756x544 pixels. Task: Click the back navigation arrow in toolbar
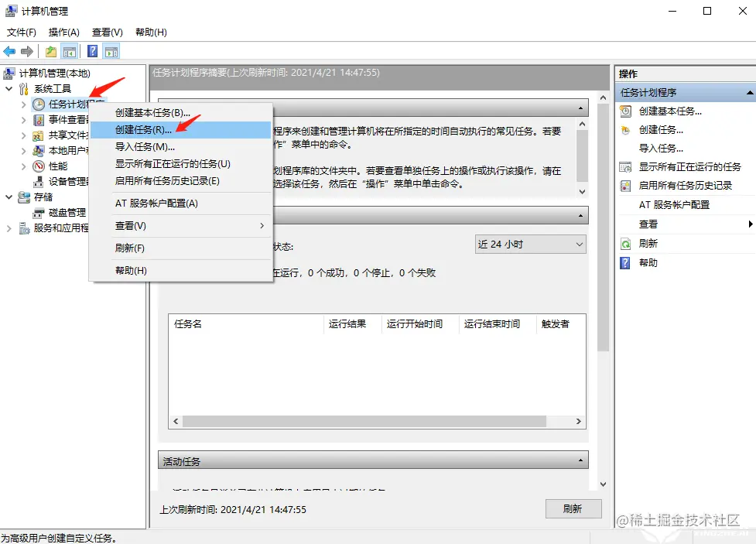[x=10, y=52]
